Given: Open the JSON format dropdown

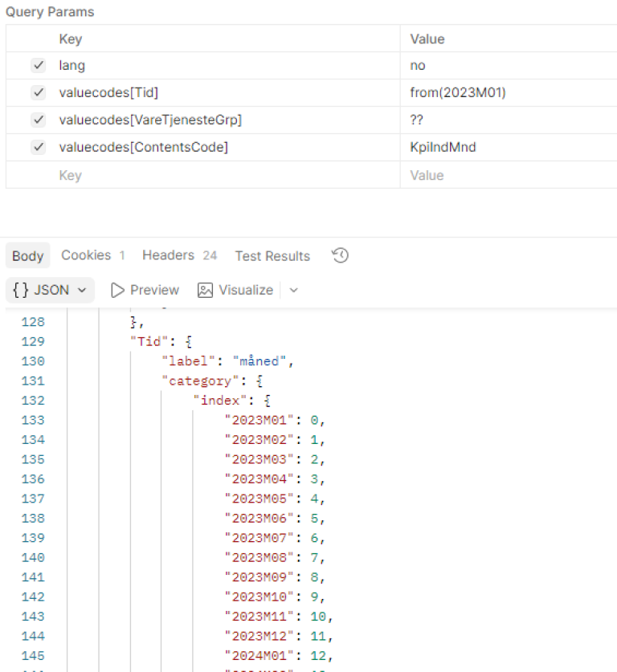Looking at the screenshot, I should [50, 290].
